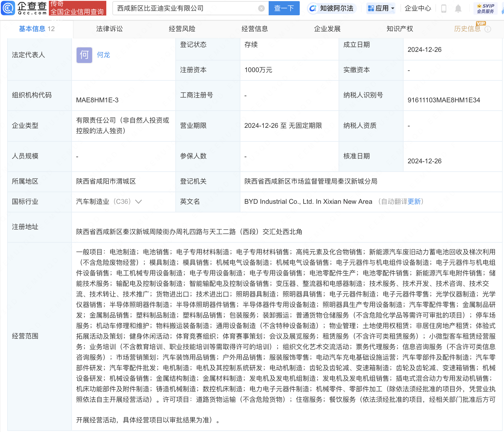Viewport: 504px width, 432px height.
Task: Open SVIP member services badge
Action: (x=485, y=8)
